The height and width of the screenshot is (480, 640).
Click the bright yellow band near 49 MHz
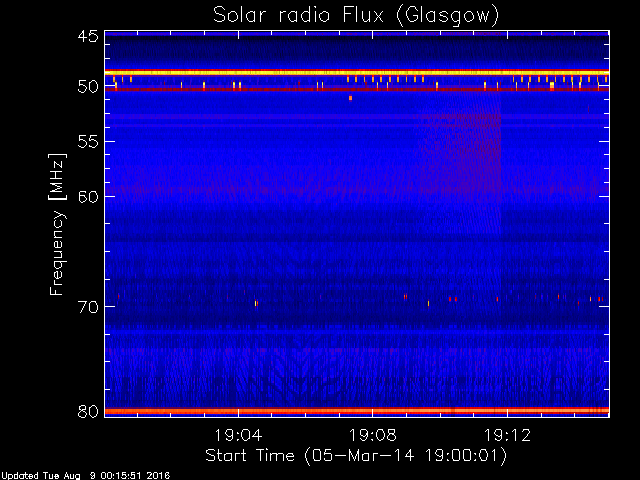click(x=357, y=73)
